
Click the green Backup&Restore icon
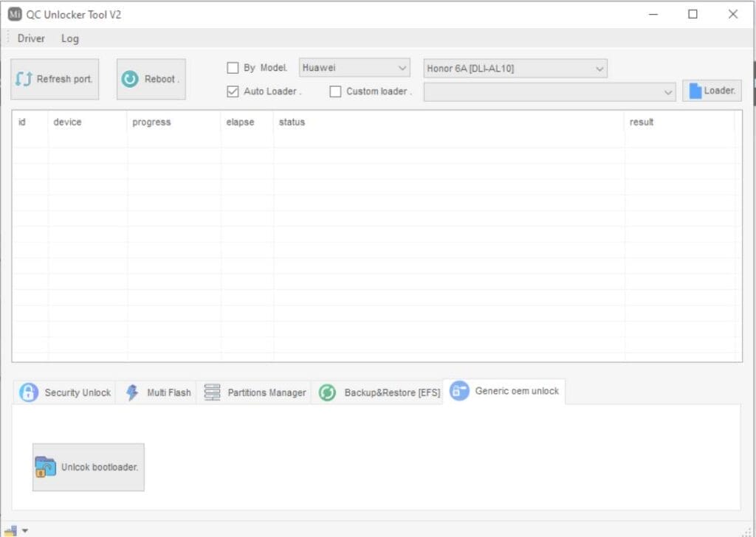[327, 392]
